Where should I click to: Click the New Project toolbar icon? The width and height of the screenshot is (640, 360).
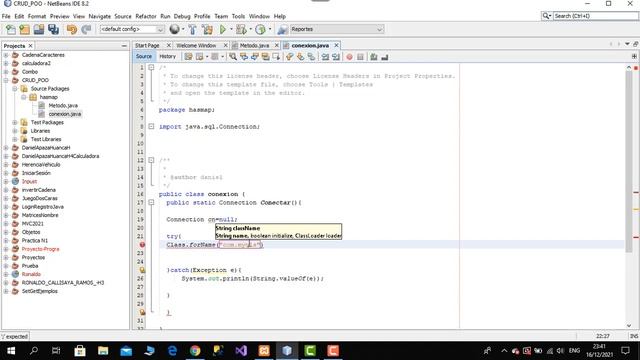[24, 29]
